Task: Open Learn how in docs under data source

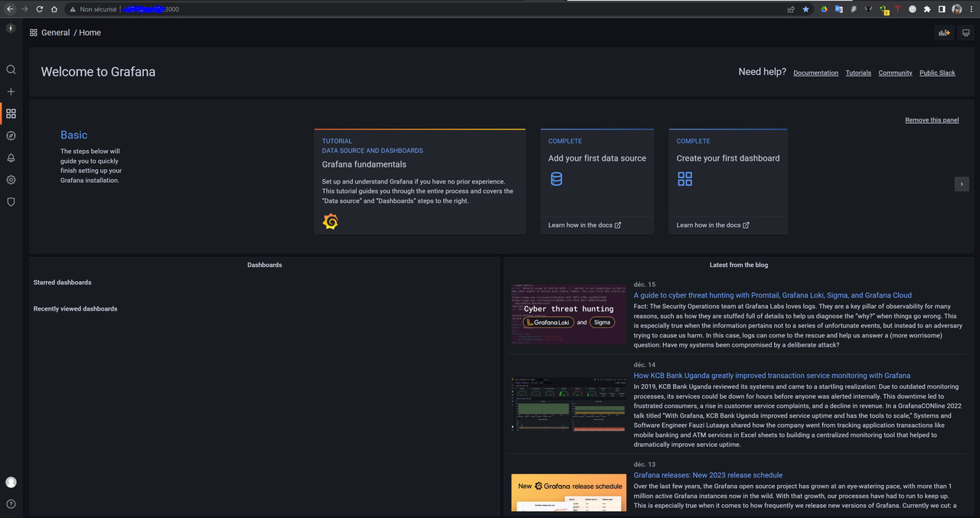Action: point(584,225)
